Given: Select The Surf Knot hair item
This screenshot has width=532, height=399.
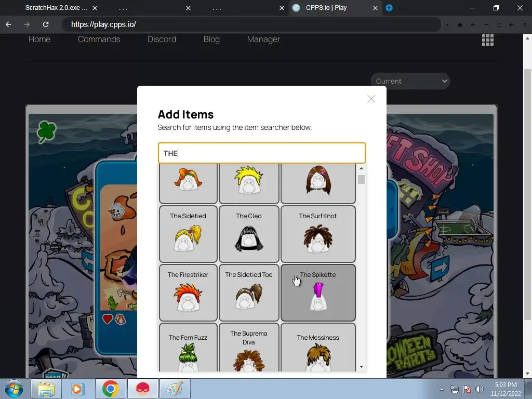Looking at the screenshot, I should click(x=318, y=234).
